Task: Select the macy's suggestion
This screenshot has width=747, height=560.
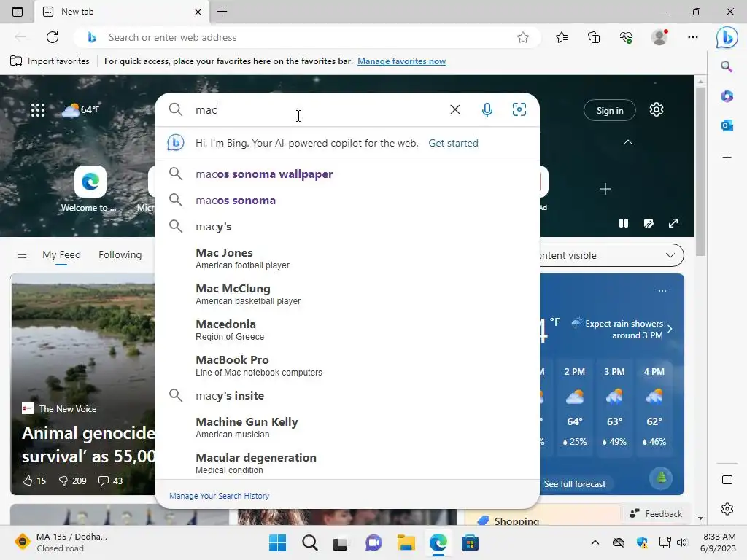Action: point(347,227)
